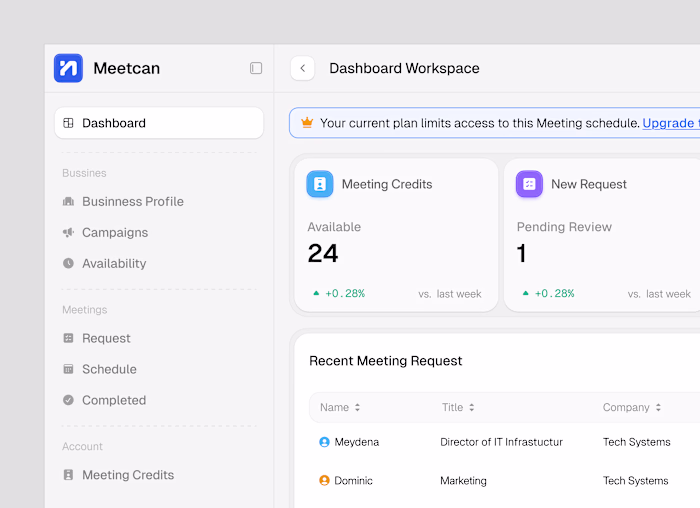Sort table by Name column
Image resolution: width=700 pixels, height=508 pixels.
click(x=340, y=407)
